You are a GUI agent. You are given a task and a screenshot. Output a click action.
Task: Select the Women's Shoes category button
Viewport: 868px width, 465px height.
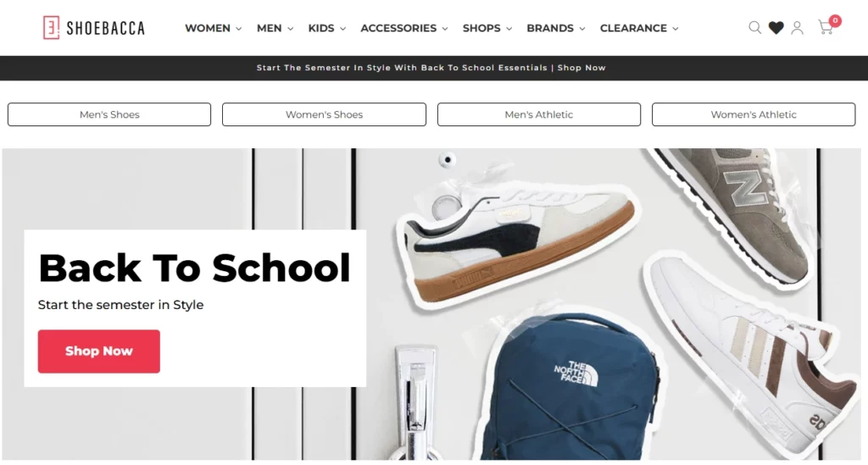click(x=324, y=114)
